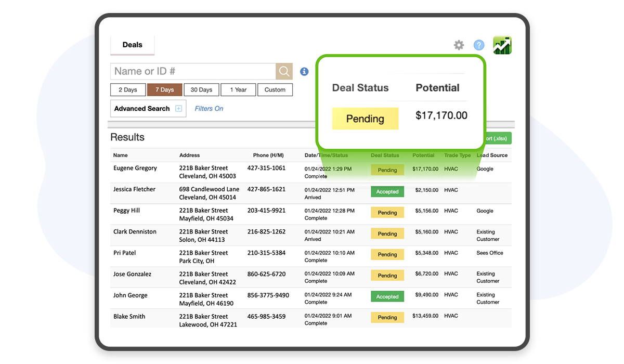The image size is (624, 364).
Task: Choose the Custom date range option
Action: [x=275, y=90]
